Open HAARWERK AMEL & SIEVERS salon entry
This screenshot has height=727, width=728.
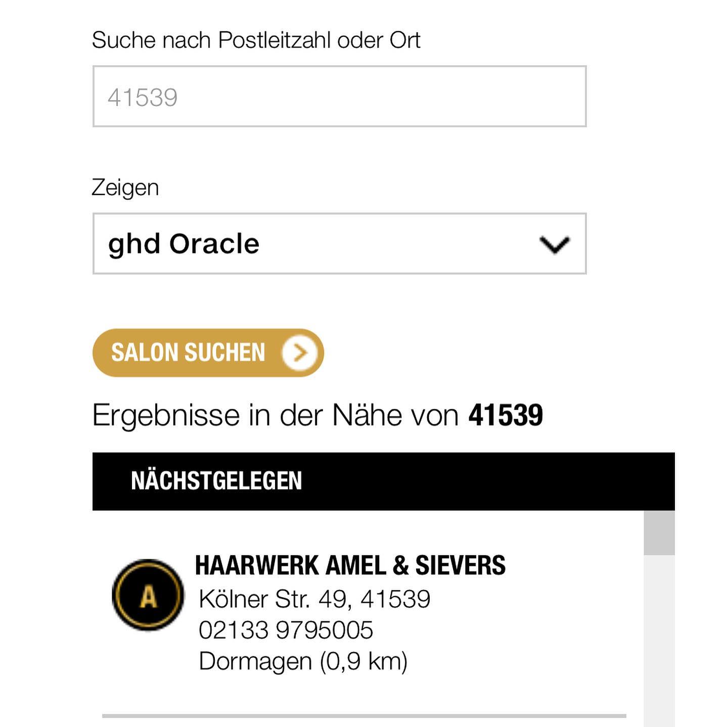pyautogui.click(x=350, y=565)
